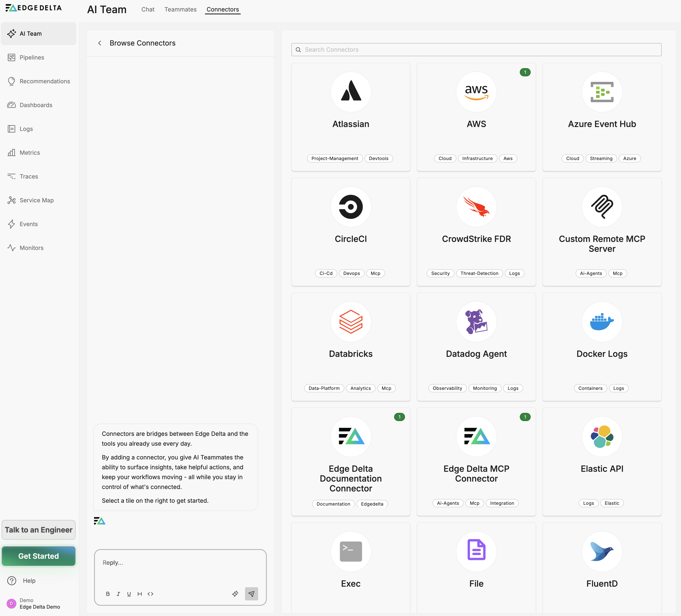
Task: Switch to the Chat tab
Action: click(148, 9)
